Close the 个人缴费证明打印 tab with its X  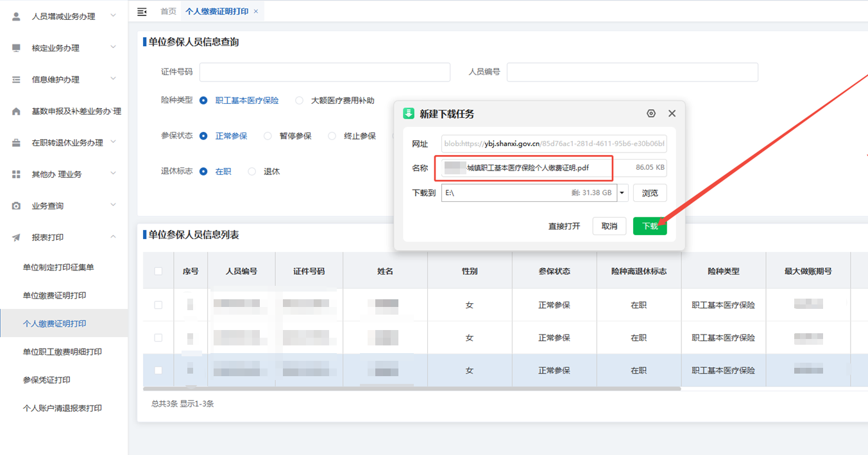[256, 12]
